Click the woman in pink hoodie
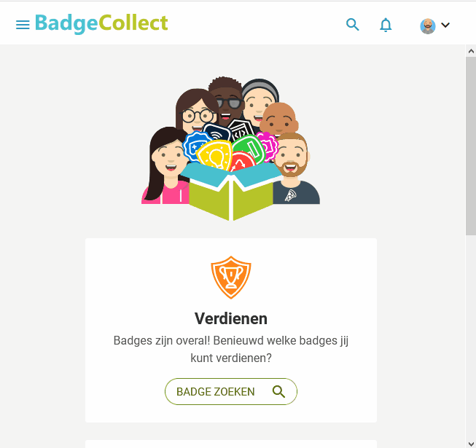 pyautogui.click(x=165, y=167)
